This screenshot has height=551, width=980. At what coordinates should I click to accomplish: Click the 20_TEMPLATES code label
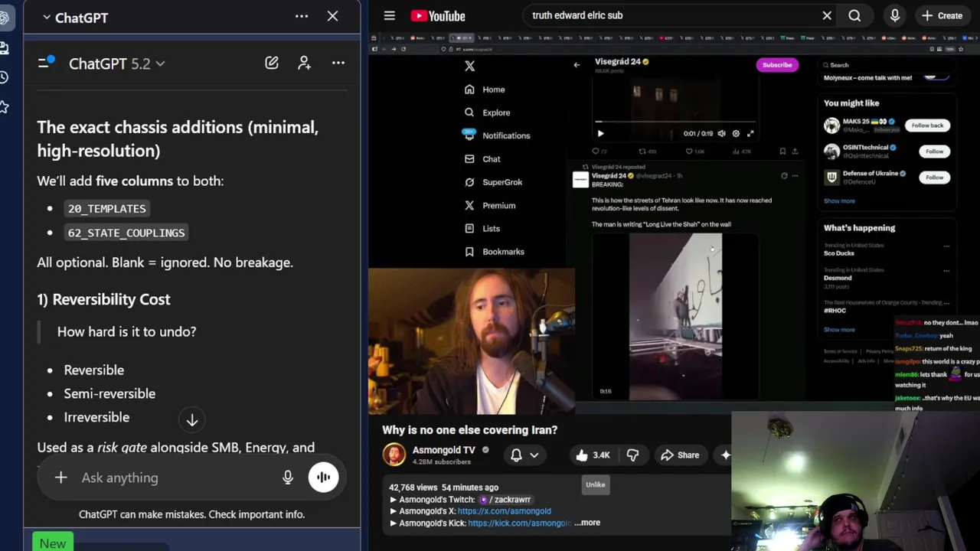[106, 208]
